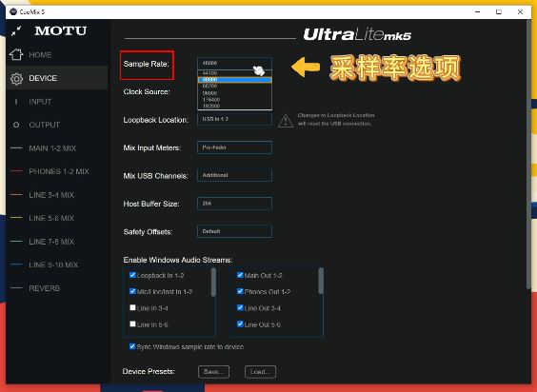Choose 44100 sample rate option
The height and width of the screenshot is (392, 537).
tap(234, 73)
